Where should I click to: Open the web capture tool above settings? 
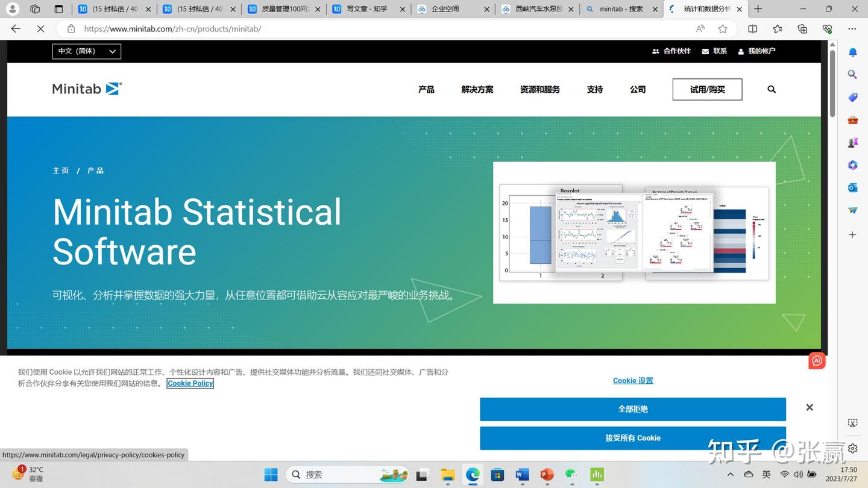852,423
